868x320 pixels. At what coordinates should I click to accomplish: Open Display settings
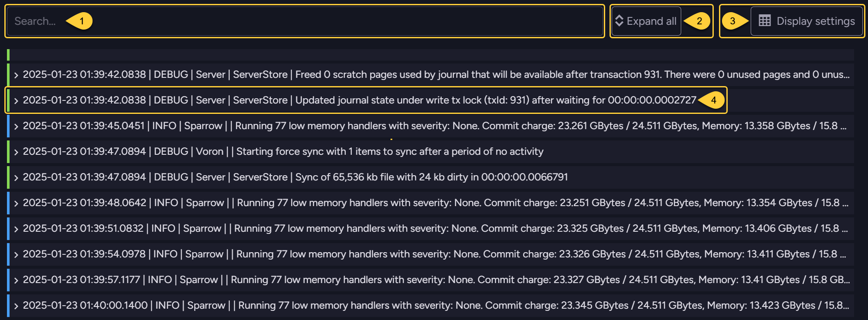[x=807, y=21]
